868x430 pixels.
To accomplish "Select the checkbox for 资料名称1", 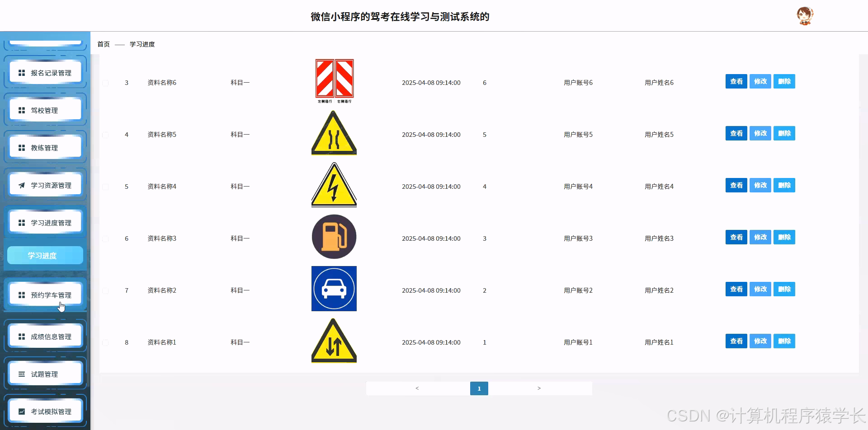I will tap(105, 342).
